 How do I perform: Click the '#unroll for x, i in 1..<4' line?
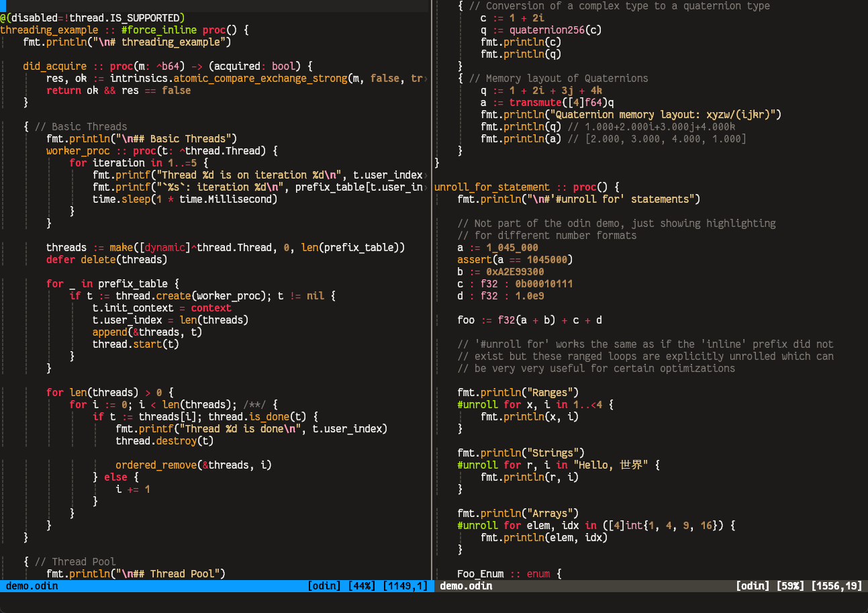pyautogui.click(x=535, y=405)
